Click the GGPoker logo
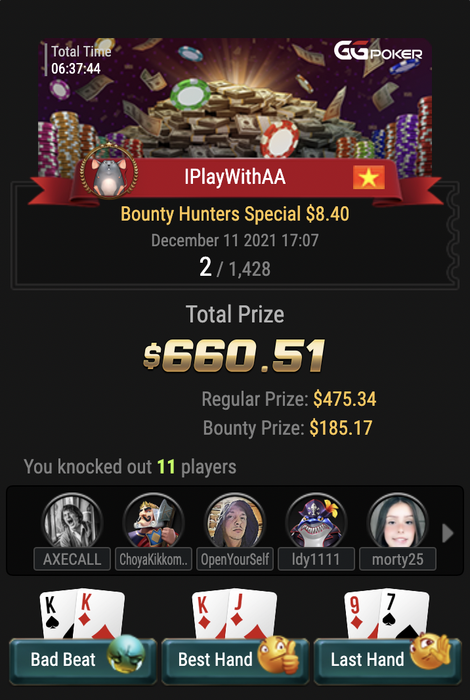The image size is (470, 700). 378,52
